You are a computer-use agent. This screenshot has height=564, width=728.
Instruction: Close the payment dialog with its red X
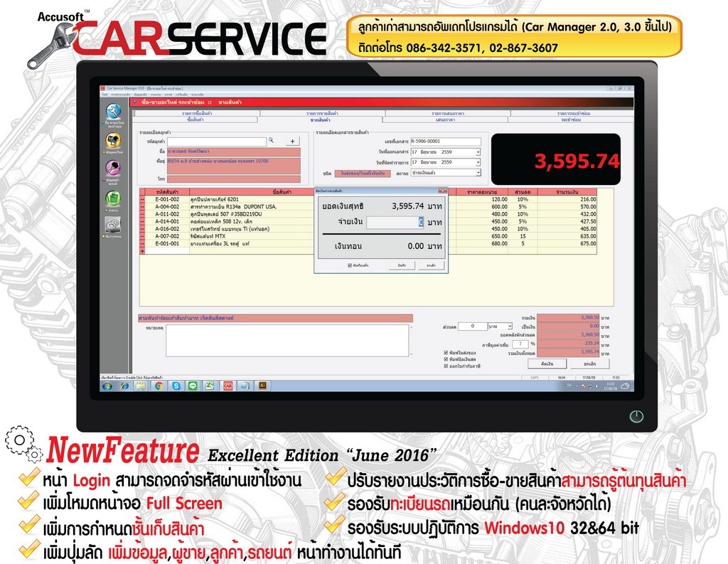pyautogui.click(x=442, y=191)
